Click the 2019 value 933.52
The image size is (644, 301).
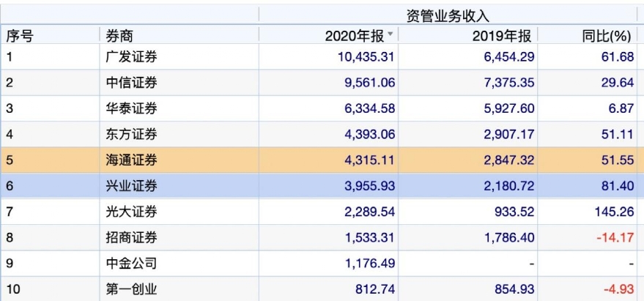[514, 212]
